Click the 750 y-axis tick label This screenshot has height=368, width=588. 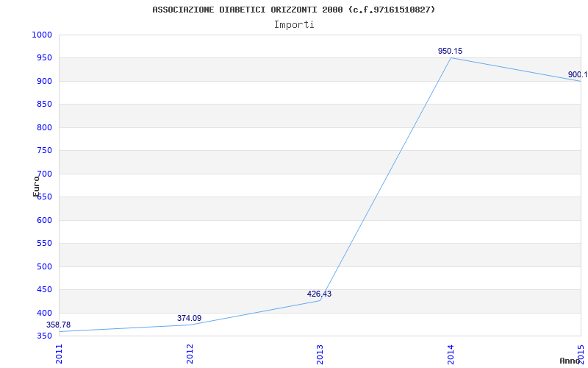tap(44, 151)
